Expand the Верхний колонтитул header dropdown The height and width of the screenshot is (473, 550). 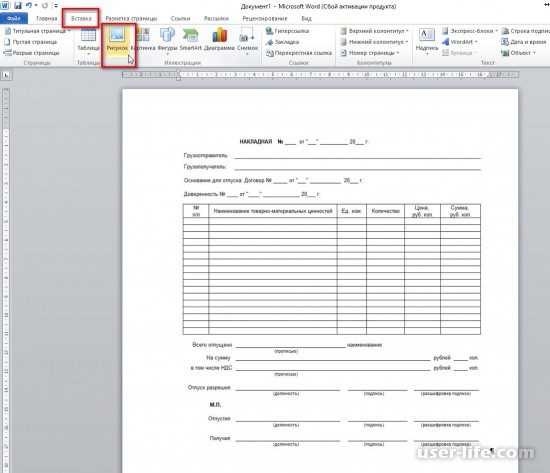coord(375,31)
